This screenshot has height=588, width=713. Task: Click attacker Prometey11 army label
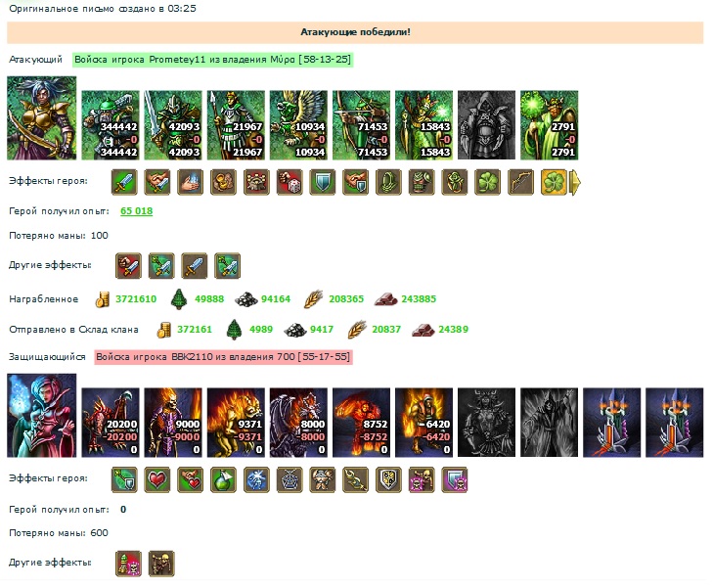coord(213,60)
